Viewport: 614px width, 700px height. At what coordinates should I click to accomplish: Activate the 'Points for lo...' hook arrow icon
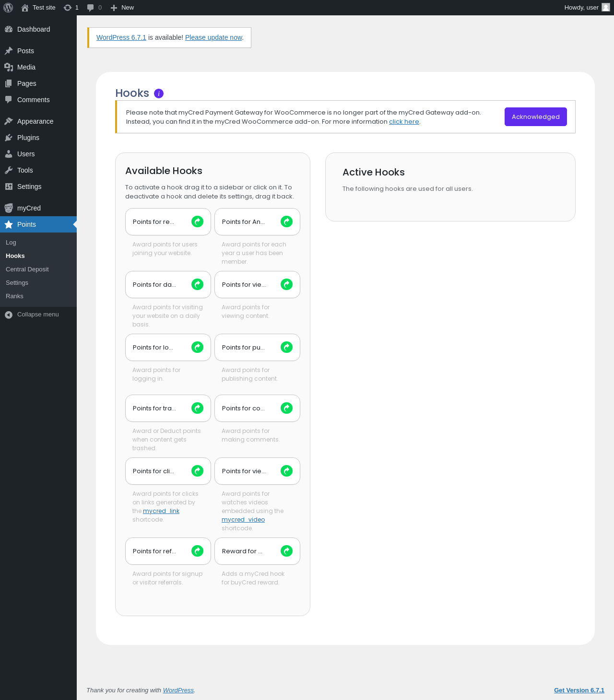pyautogui.click(x=197, y=347)
